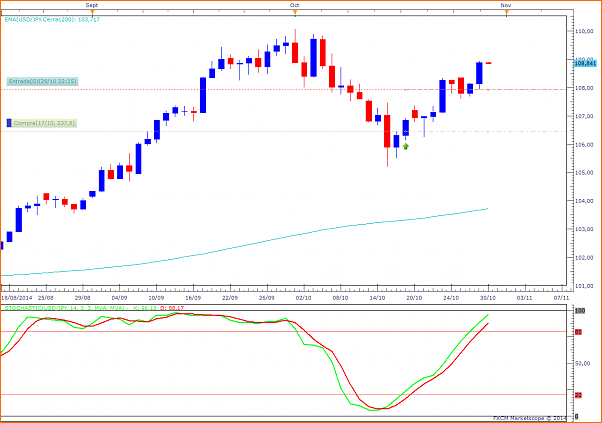Click the 105,00 price axis label

584,173
